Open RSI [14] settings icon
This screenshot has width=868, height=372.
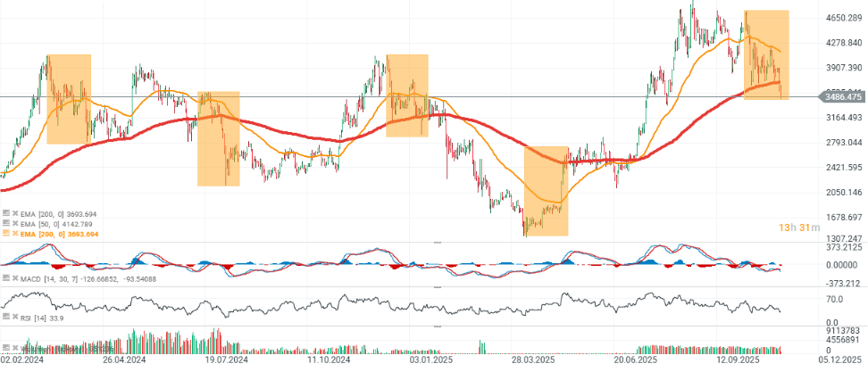pyautogui.click(x=6, y=316)
